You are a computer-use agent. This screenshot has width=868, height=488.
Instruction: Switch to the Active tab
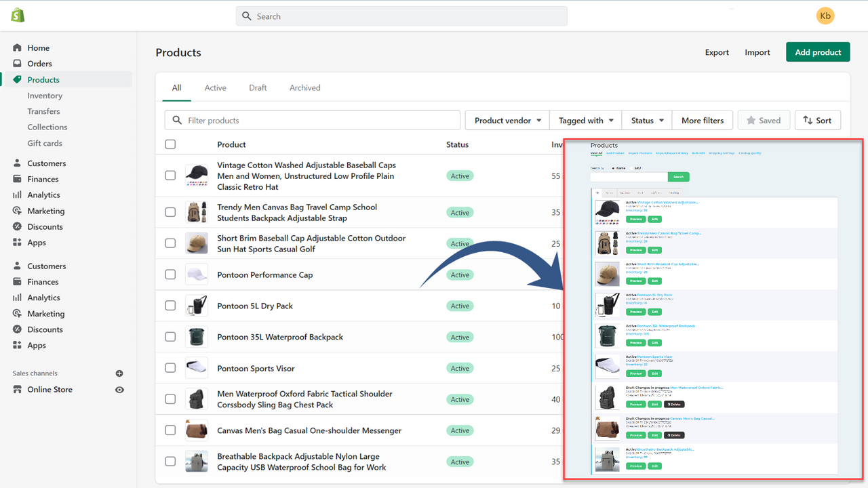[216, 88]
